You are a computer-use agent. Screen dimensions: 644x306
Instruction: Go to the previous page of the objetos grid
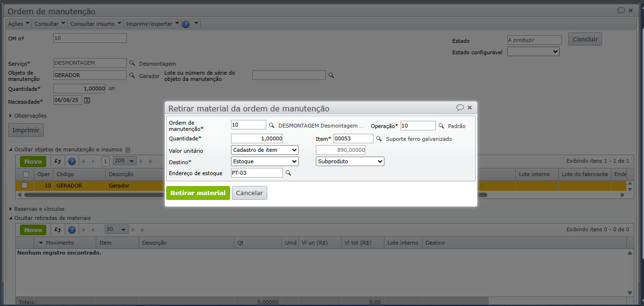point(92,162)
